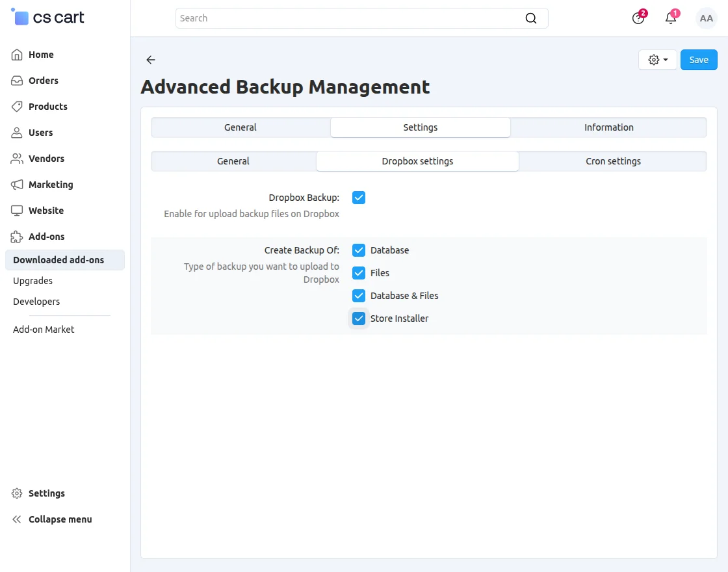
Task: Click the Create Backup Of label
Action: 302,250
